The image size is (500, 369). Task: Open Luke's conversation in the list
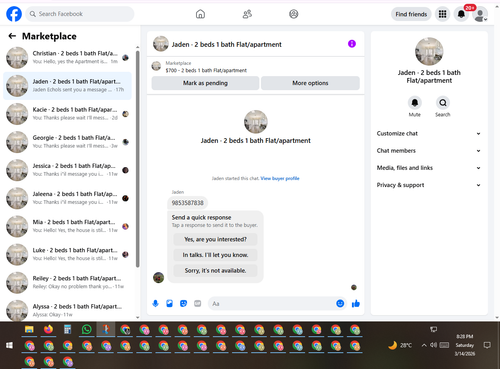[67, 254]
